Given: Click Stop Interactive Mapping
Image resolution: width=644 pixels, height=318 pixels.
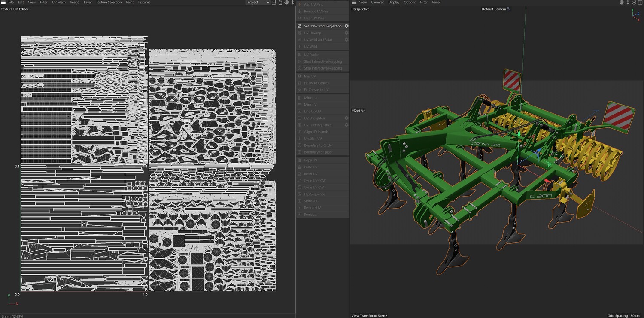Looking at the screenshot, I should click(323, 68).
